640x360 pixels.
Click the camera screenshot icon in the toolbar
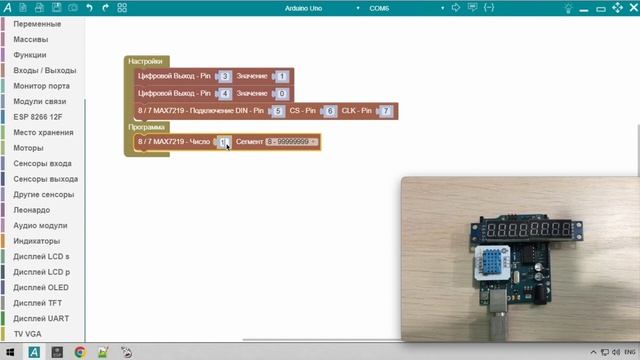pyautogui.click(x=73, y=8)
